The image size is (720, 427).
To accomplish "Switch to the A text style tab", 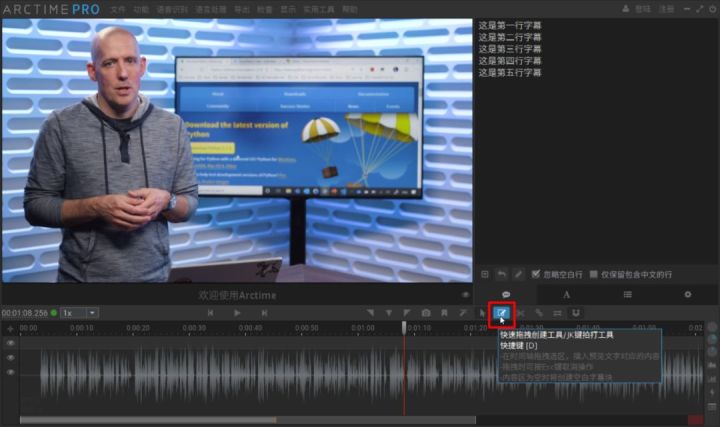I will (x=566, y=294).
